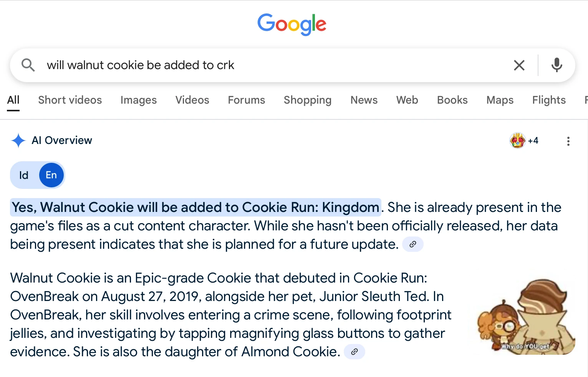Switch AI Overview language to Id
588x377 pixels.
pos(24,175)
